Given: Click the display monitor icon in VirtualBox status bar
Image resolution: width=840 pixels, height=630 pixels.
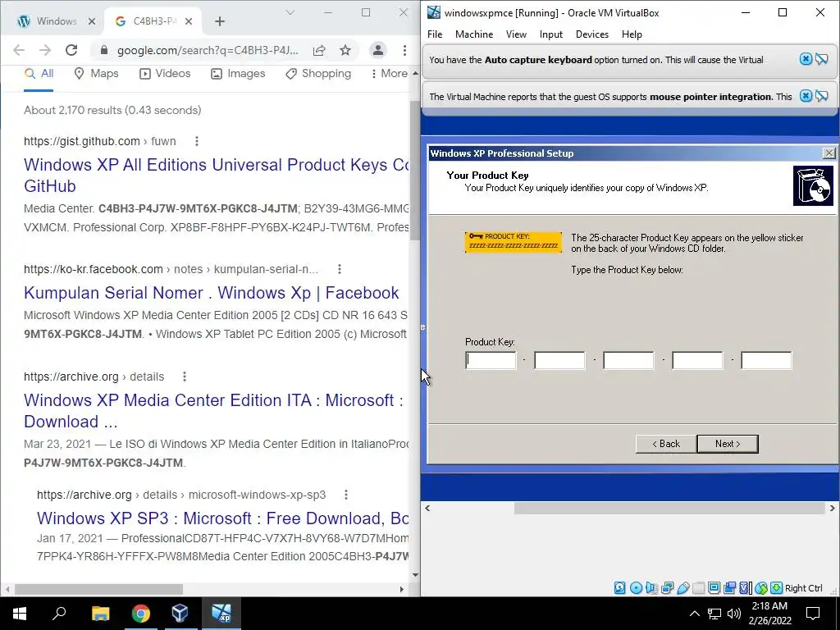Looking at the screenshot, I should 714,588.
